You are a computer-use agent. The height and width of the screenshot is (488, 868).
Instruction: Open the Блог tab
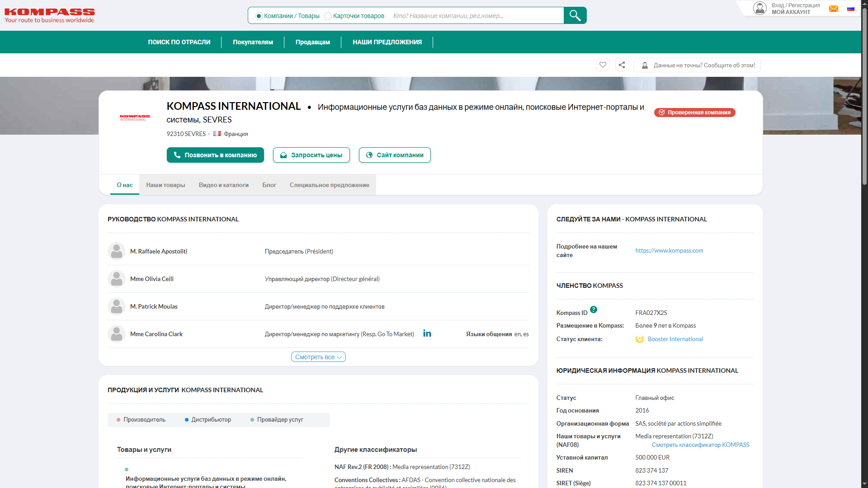pyautogui.click(x=269, y=185)
